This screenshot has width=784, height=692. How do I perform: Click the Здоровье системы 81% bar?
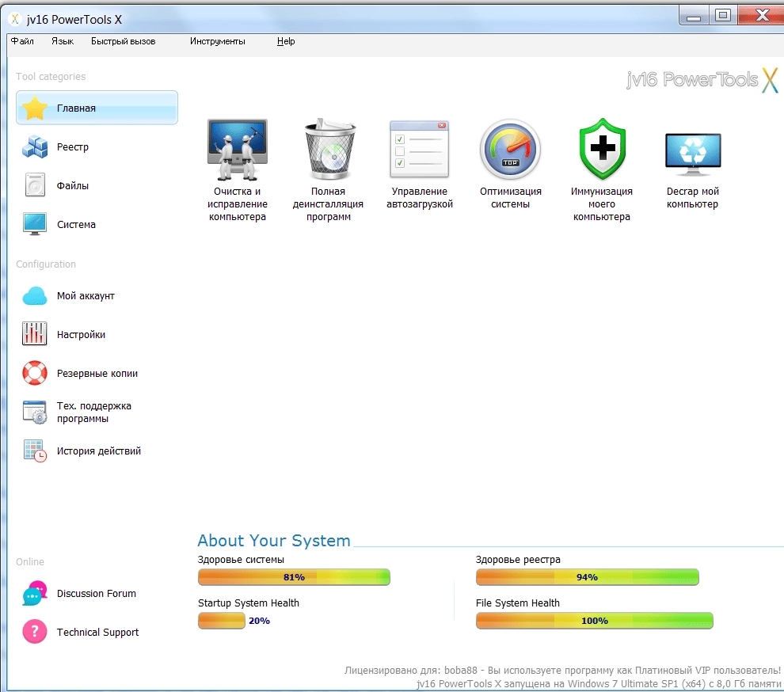[294, 577]
